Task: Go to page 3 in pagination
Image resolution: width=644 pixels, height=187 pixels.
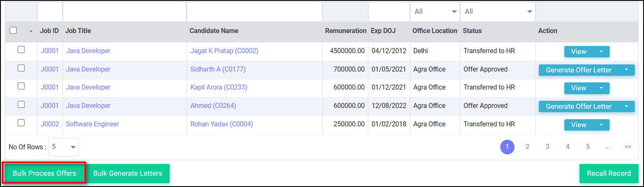Action: (547, 147)
